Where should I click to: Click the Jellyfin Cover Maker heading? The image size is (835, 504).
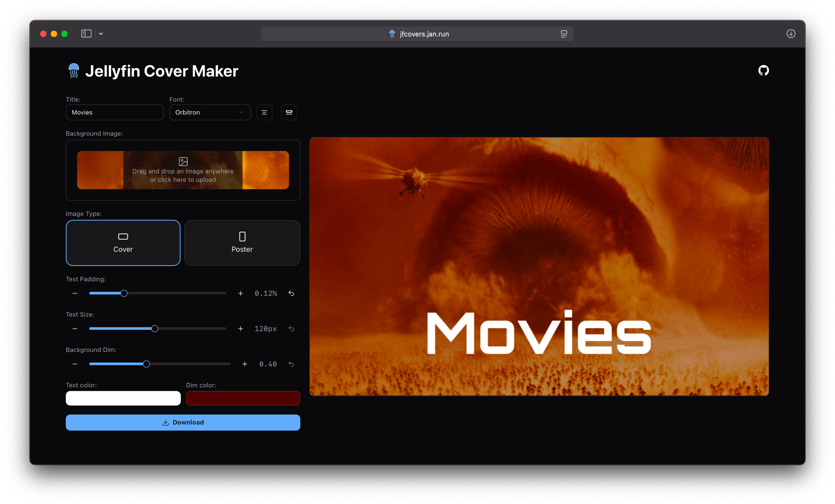point(162,71)
